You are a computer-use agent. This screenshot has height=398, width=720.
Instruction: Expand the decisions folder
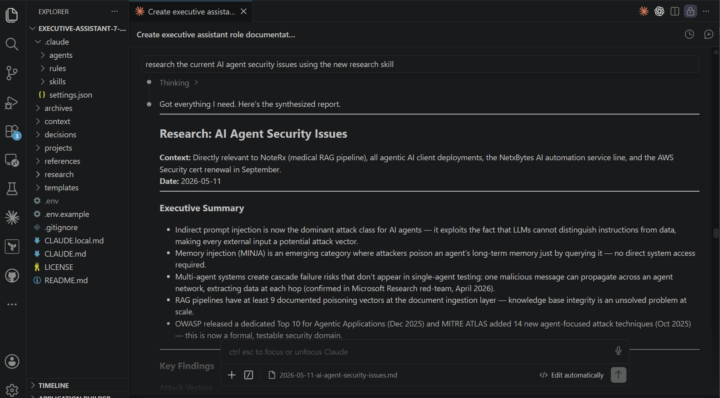click(77, 135)
